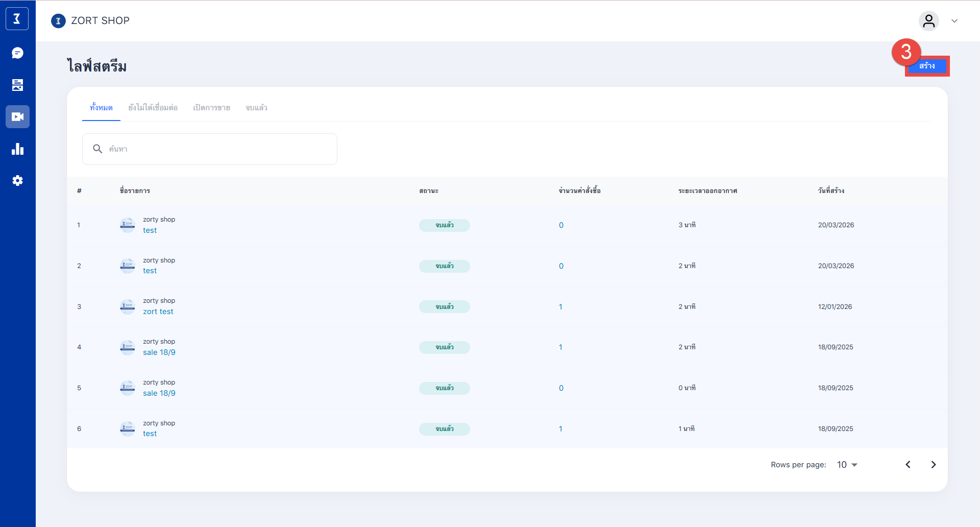The image size is (980, 527).
Task: Switch to the ยังไม่ได้เชื่อมต่อ tab
Action: pos(153,108)
